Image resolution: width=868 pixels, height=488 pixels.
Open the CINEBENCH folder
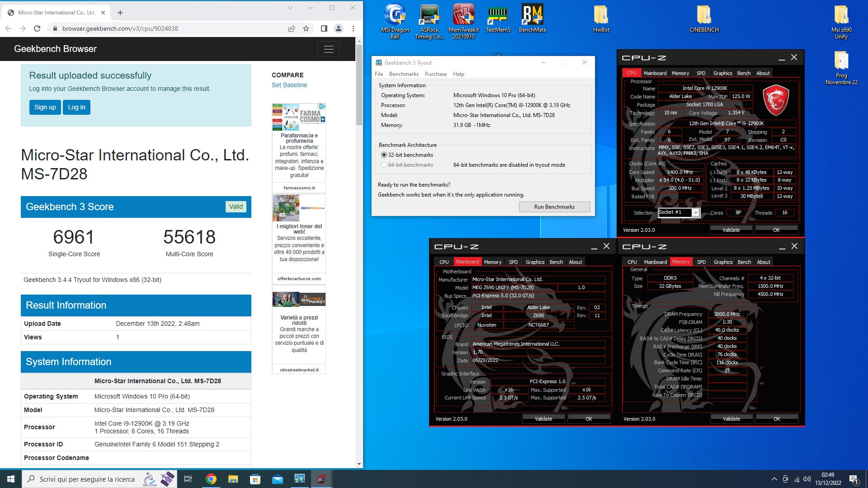[x=704, y=18]
